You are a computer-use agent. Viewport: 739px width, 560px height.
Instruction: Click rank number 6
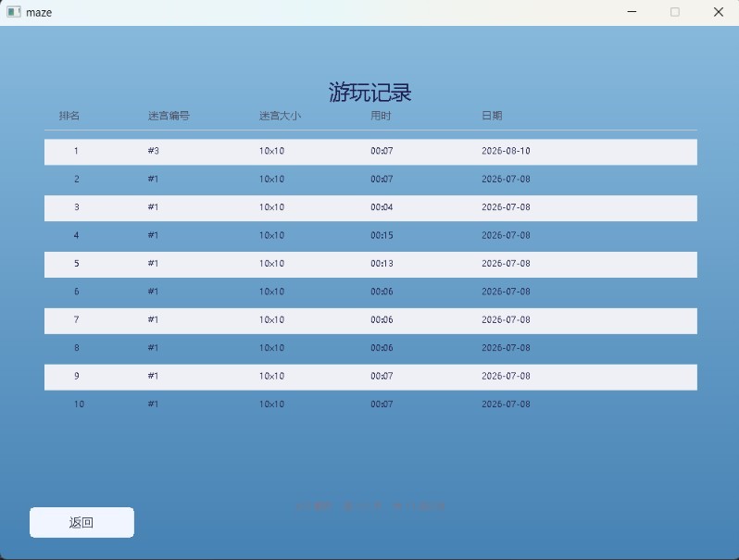[76, 292]
